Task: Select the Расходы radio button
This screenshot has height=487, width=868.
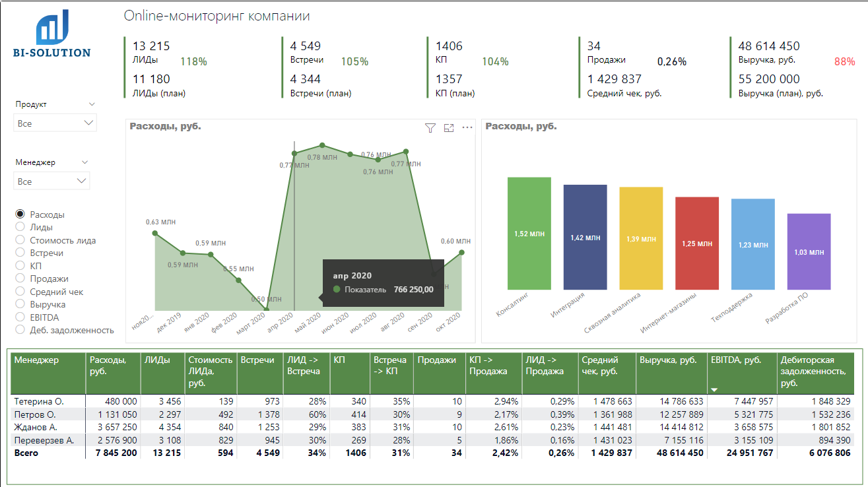Action: tap(20, 214)
